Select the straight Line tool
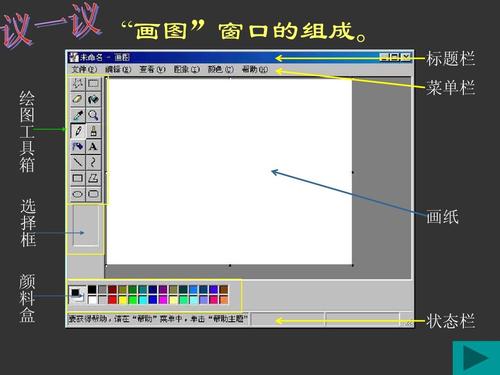Viewport: 500px width, 375px height. point(78,162)
